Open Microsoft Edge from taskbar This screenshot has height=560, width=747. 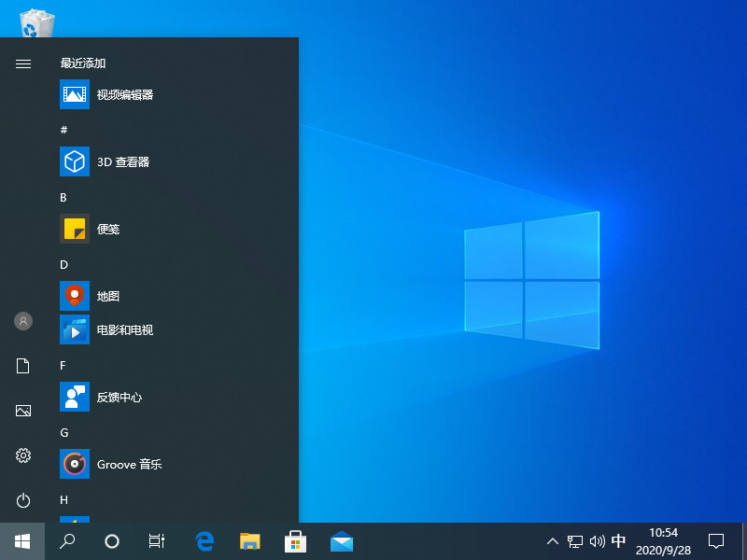[x=204, y=540]
